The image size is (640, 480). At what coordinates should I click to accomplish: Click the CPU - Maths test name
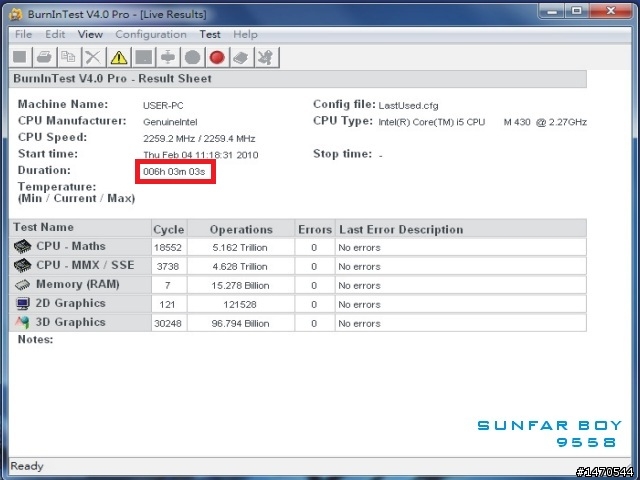tap(71, 246)
